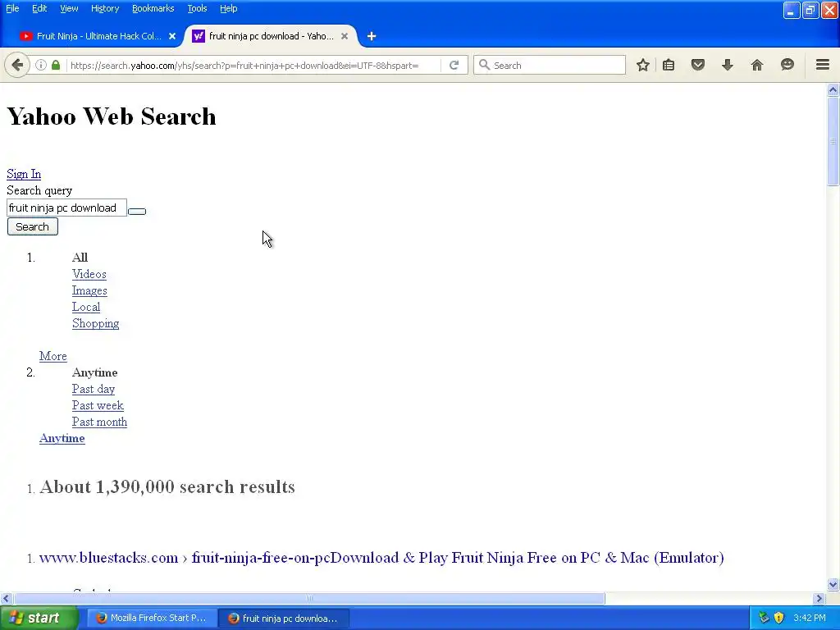
Task: Click the Yahoo Web Search heading
Action: coord(112,116)
